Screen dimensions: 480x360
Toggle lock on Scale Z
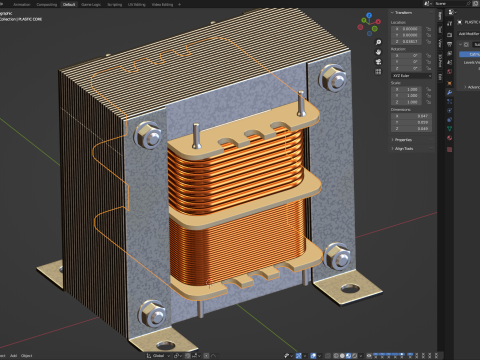pyautogui.click(x=429, y=102)
